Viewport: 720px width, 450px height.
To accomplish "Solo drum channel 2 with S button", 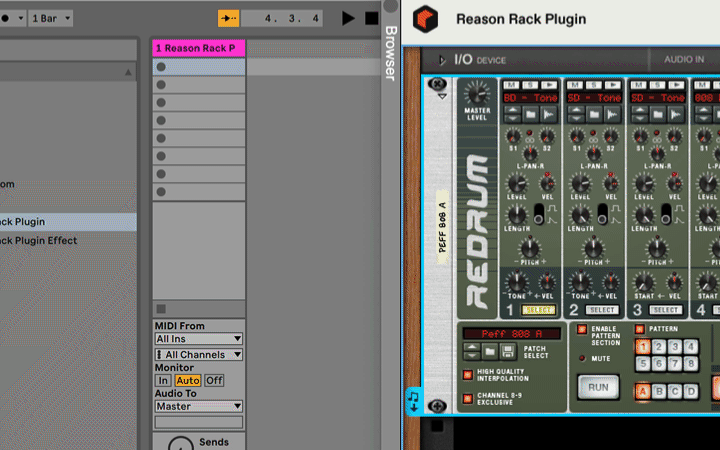I will [594, 85].
